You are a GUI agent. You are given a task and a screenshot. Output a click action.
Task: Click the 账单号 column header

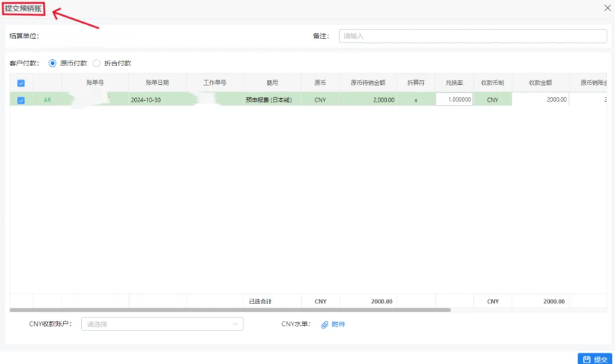tap(96, 83)
